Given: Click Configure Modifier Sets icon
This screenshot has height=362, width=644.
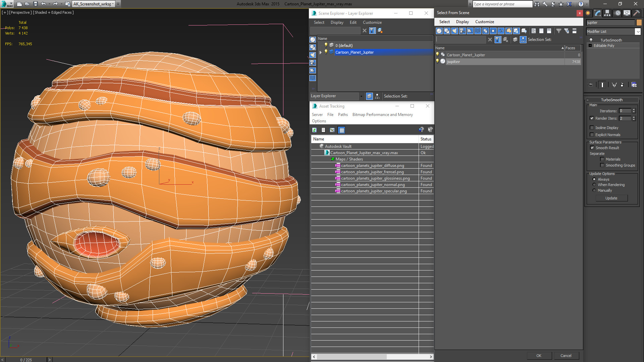Looking at the screenshot, I should coord(634,85).
